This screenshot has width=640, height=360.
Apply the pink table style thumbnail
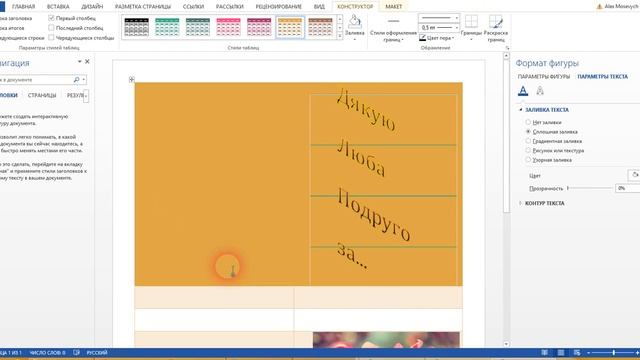click(x=228, y=27)
